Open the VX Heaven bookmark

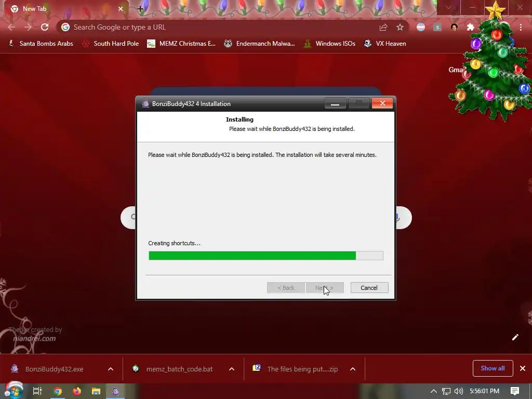pyautogui.click(x=385, y=44)
